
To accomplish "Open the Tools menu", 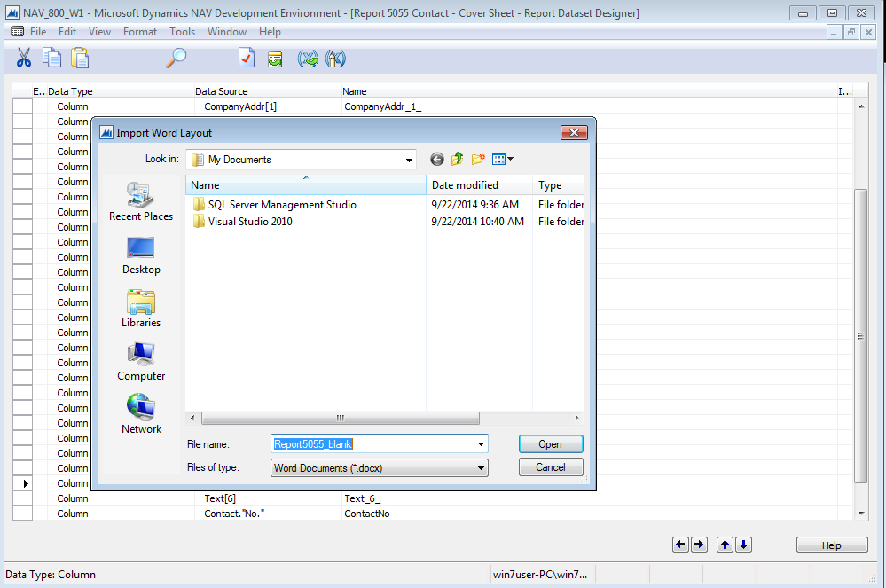I will click(x=182, y=32).
